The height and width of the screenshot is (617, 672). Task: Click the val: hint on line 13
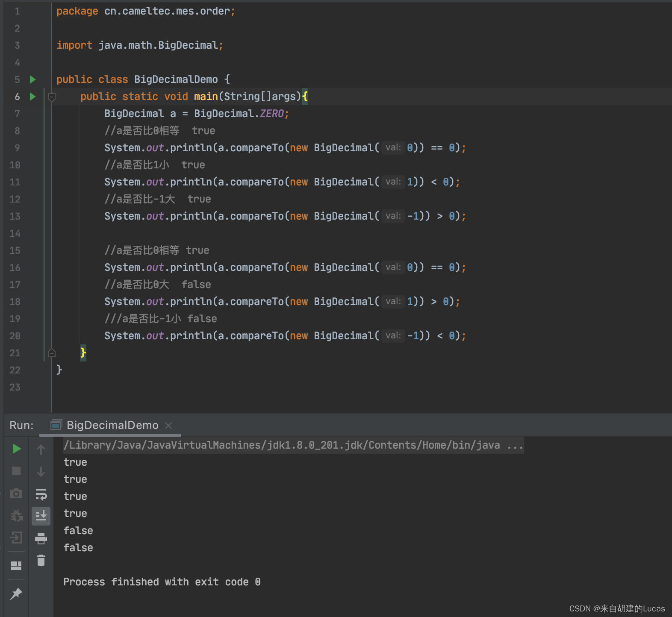[x=393, y=216]
